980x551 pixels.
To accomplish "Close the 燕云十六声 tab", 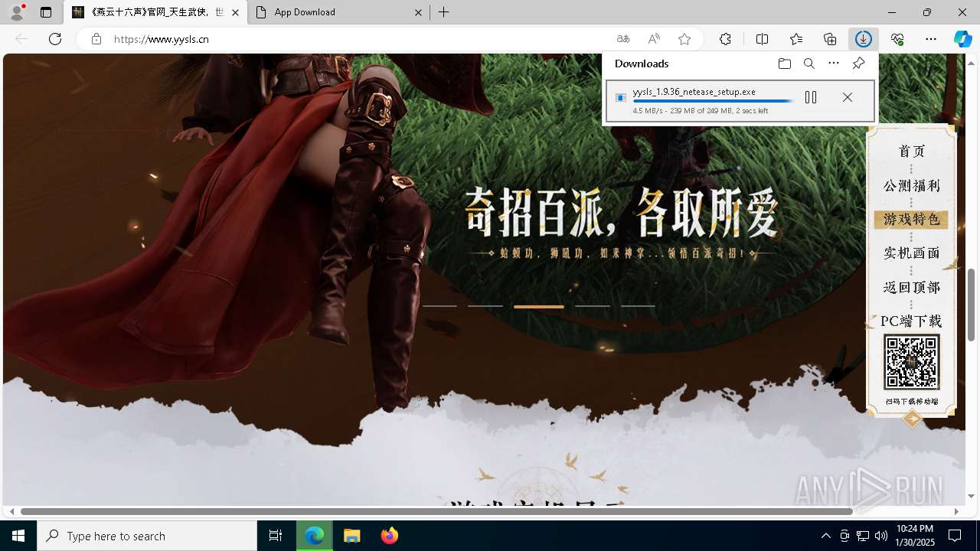I will pyautogui.click(x=235, y=12).
